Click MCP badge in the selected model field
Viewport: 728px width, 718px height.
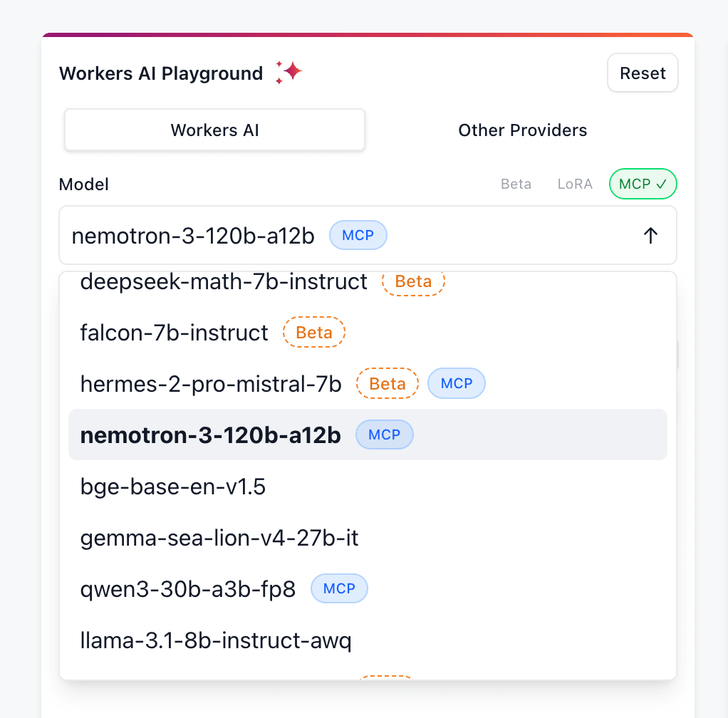point(358,236)
